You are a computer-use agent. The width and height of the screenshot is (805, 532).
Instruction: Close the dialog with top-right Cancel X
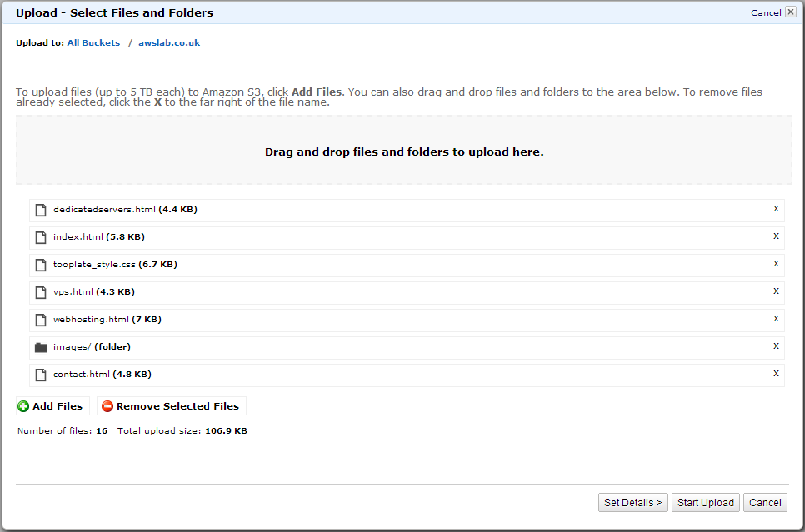point(791,12)
